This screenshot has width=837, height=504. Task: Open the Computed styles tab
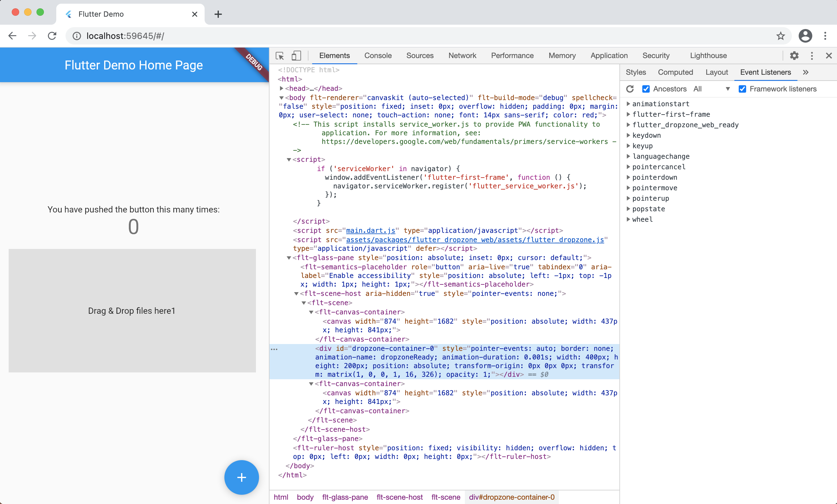pos(675,72)
